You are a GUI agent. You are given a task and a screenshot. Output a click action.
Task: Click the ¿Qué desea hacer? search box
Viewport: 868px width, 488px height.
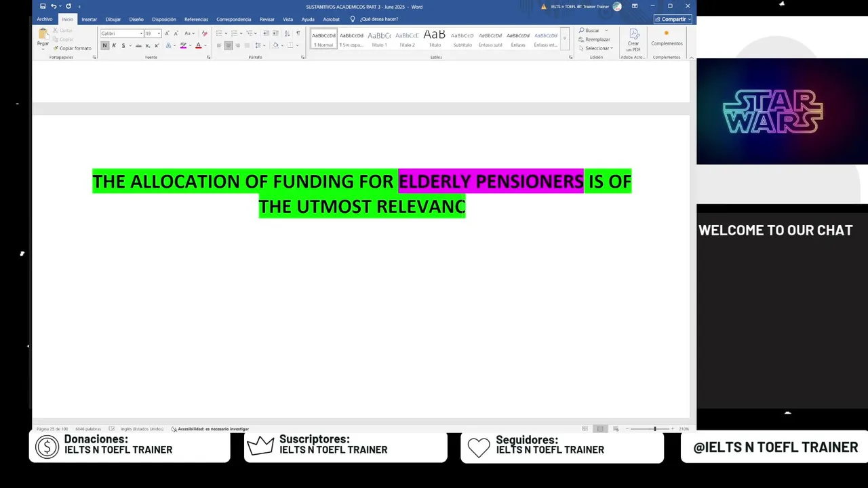374,19
